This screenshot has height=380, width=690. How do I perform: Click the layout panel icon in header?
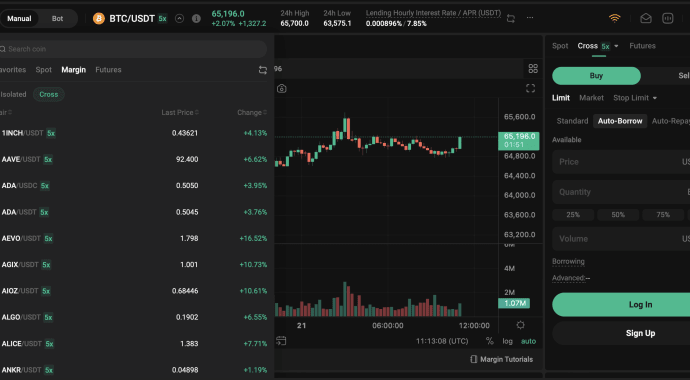pos(668,18)
